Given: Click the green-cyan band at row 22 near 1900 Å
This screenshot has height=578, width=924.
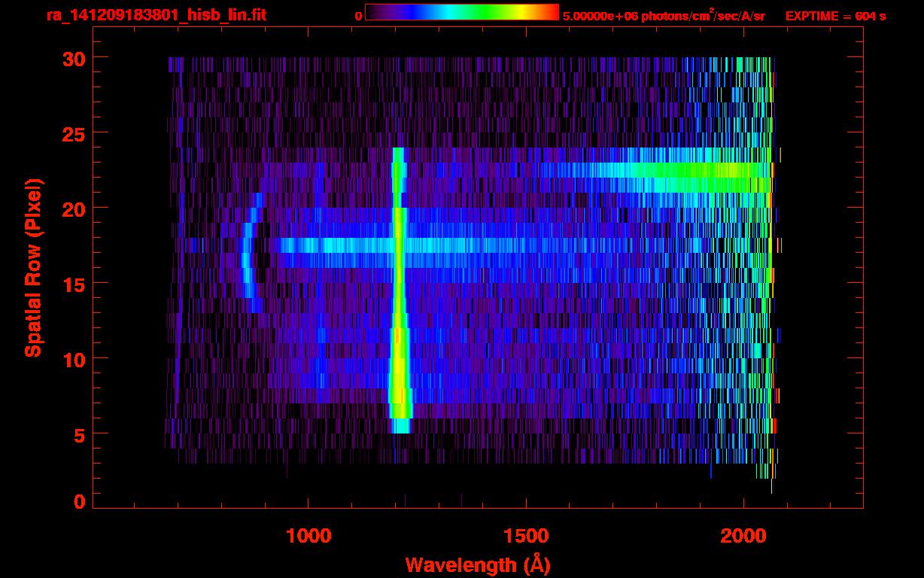Looking at the screenshot, I should (x=670, y=170).
